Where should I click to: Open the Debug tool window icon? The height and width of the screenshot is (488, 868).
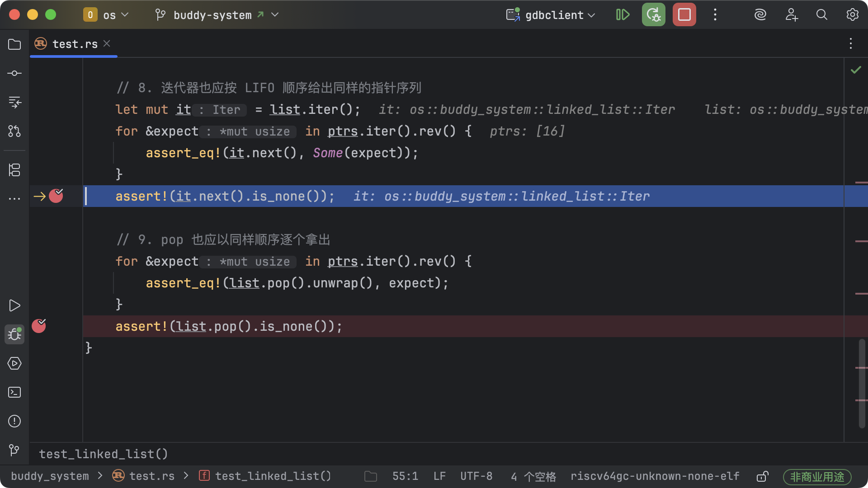(x=14, y=334)
